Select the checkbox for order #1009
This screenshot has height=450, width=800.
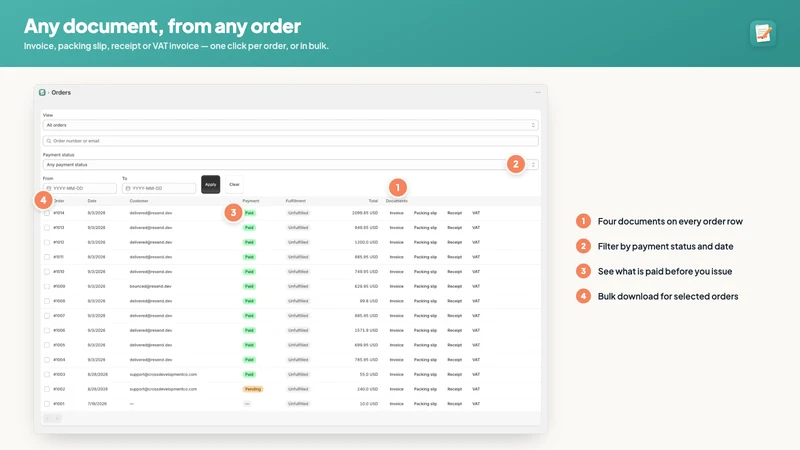pos(47,287)
